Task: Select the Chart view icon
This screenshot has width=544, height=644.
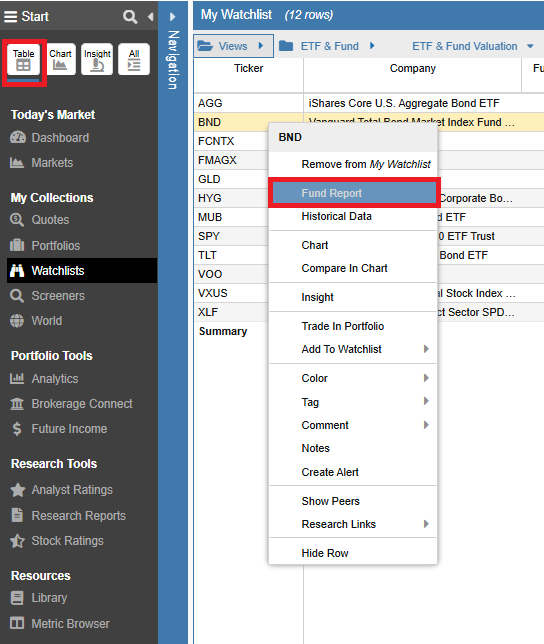Action: click(60, 59)
